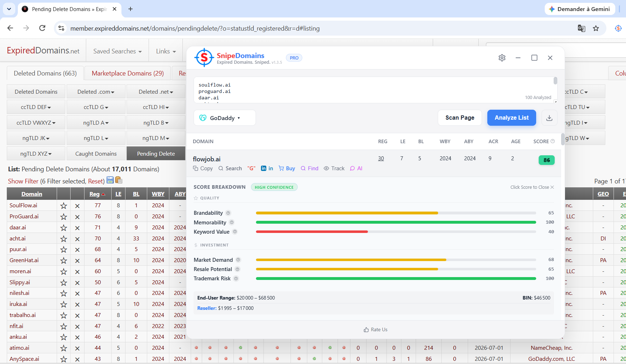626x364 pixels.
Task: Expand Links menu
Action: 166,51
